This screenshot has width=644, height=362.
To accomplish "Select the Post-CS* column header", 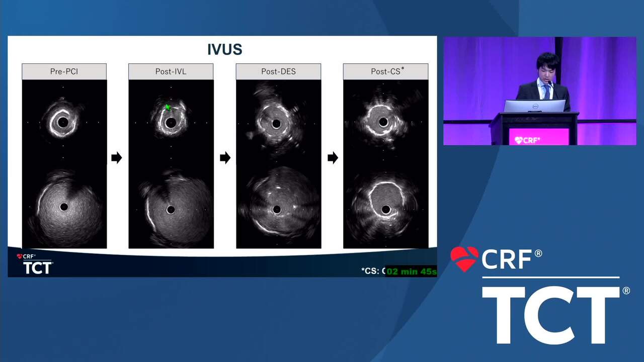I will (x=386, y=71).
